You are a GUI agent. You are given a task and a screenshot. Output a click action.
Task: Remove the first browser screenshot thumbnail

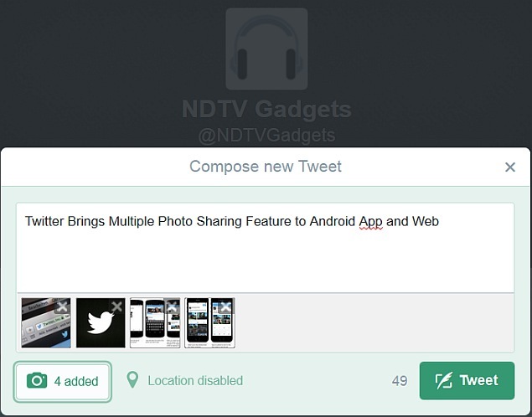click(62, 307)
